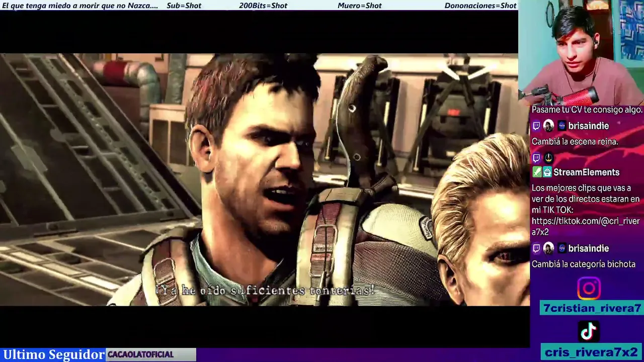The height and width of the screenshot is (362, 644).
Task: Click the subtitle "¡Ya he oído suficientes tonterías!"
Action: (x=265, y=291)
